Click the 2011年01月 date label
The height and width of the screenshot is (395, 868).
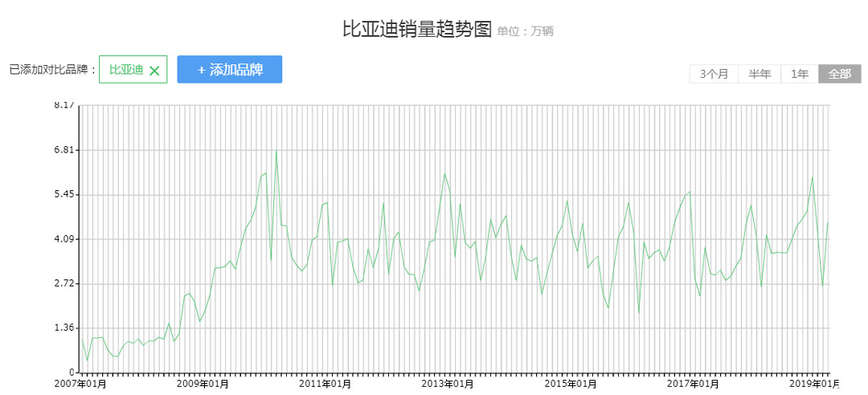(x=325, y=384)
